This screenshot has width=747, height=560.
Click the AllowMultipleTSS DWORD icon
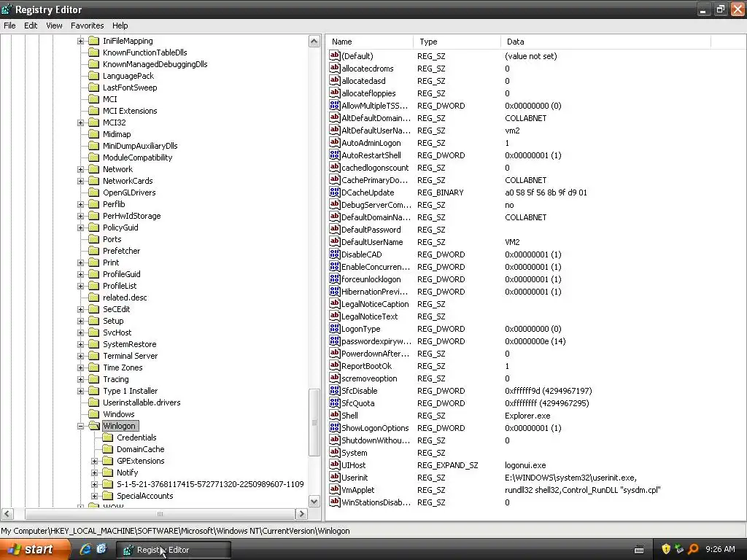point(334,105)
